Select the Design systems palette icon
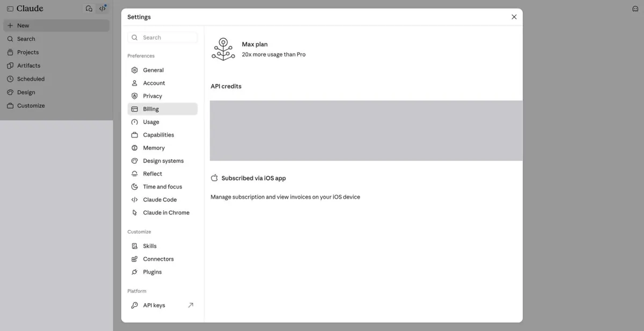 click(x=135, y=161)
